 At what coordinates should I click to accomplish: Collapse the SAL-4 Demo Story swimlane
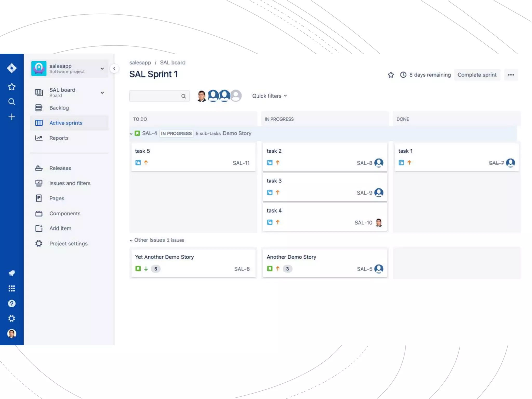(x=131, y=134)
